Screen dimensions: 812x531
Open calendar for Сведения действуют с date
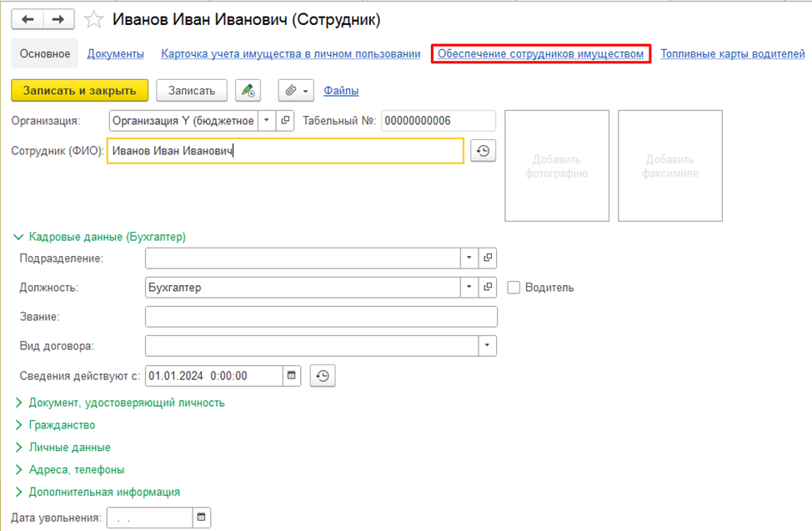point(292,376)
